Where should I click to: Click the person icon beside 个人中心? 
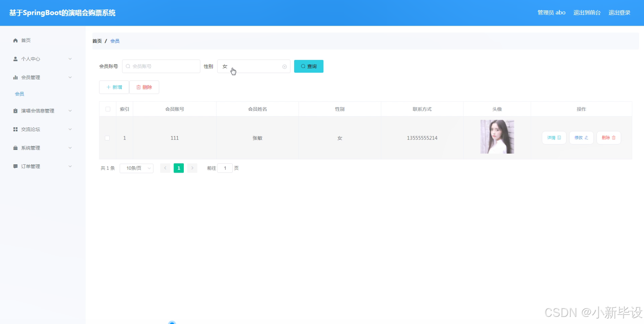(15, 59)
